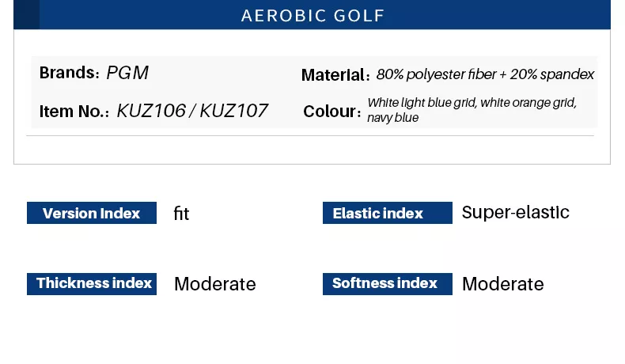The height and width of the screenshot is (364, 625).
Task: Select the Item No. label
Action: click(x=74, y=112)
